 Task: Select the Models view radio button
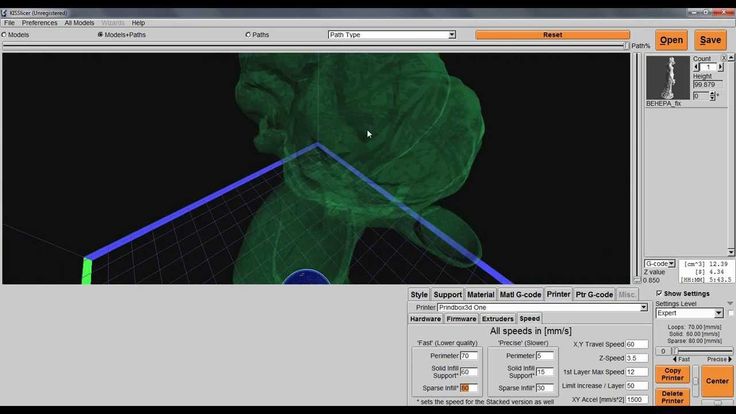point(4,35)
